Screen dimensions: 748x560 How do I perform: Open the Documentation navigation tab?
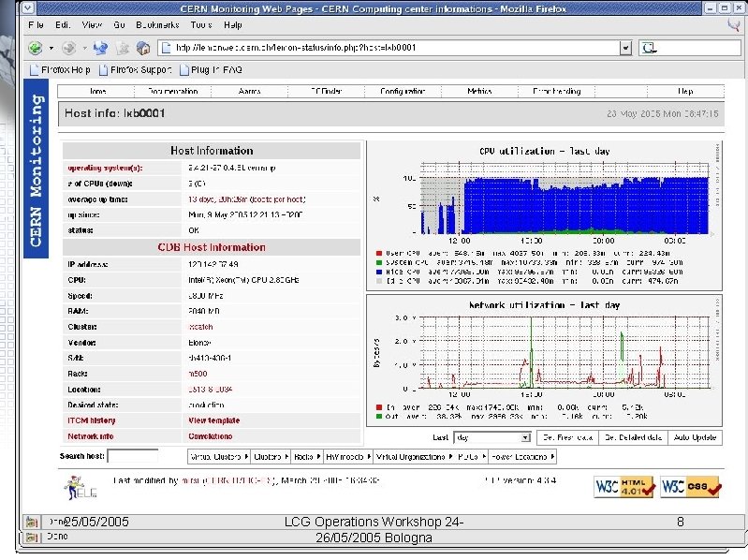[x=172, y=91]
